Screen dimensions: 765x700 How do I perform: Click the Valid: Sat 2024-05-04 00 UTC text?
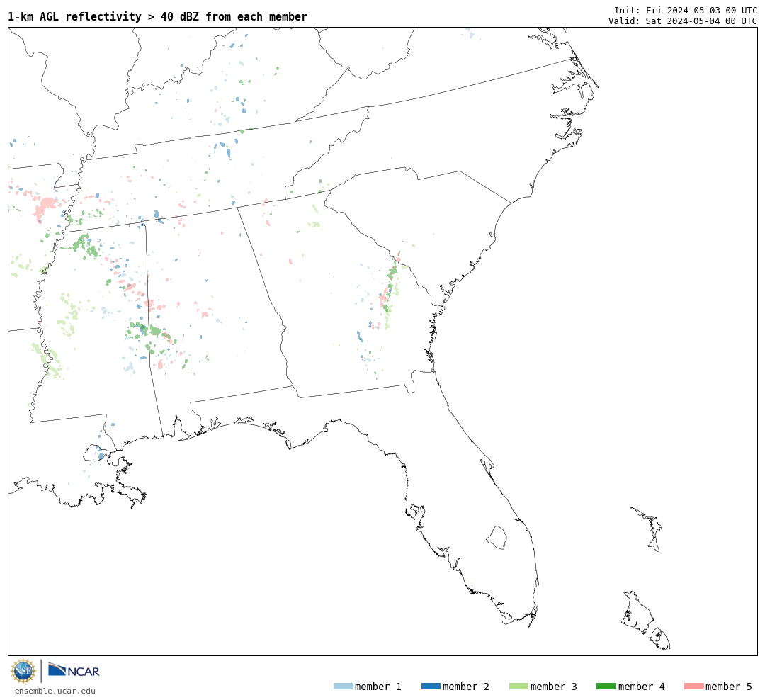[683, 21]
